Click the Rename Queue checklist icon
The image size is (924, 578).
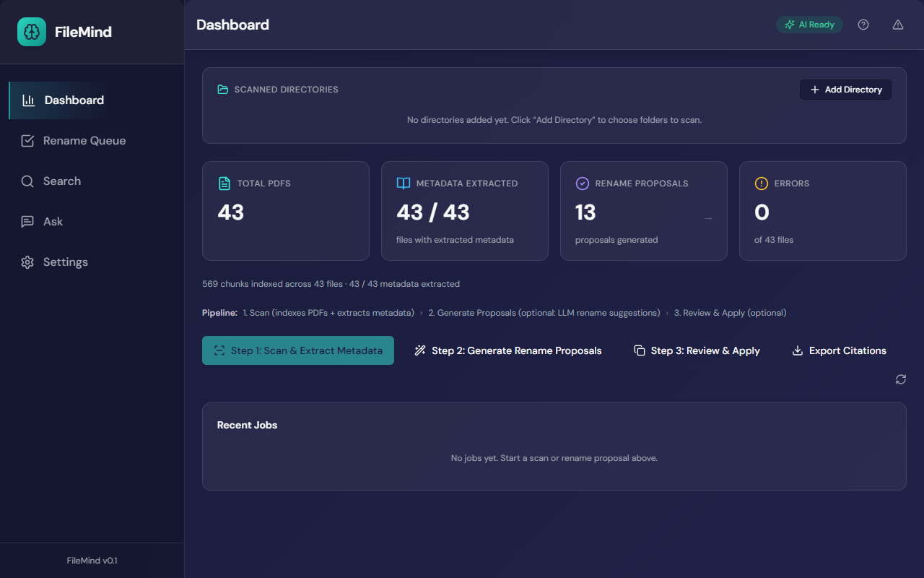(27, 140)
